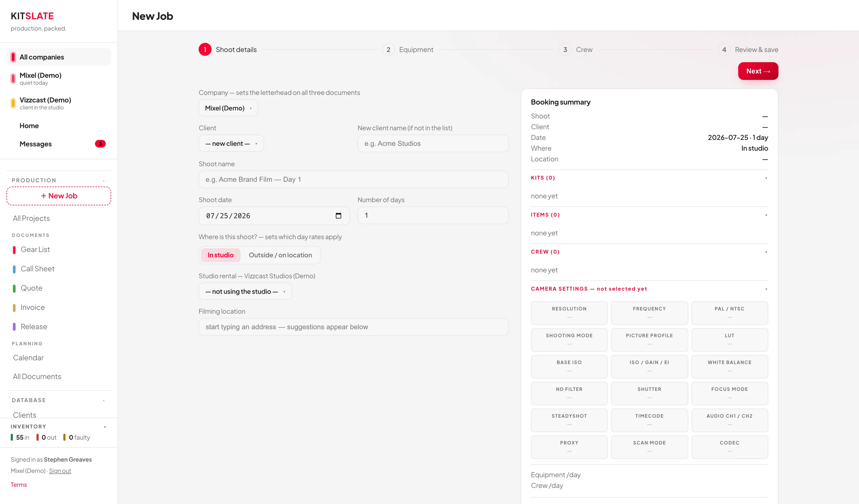Open Call Sheet via its blue marker
This screenshot has height=504, width=859.
14,269
